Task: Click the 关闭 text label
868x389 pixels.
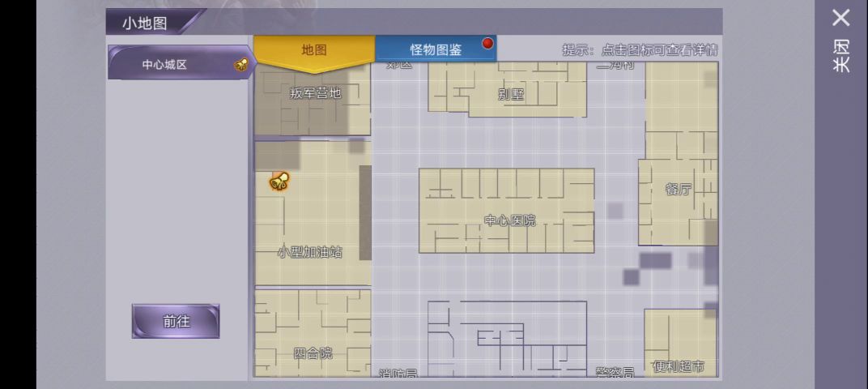Action: click(x=842, y=56)
